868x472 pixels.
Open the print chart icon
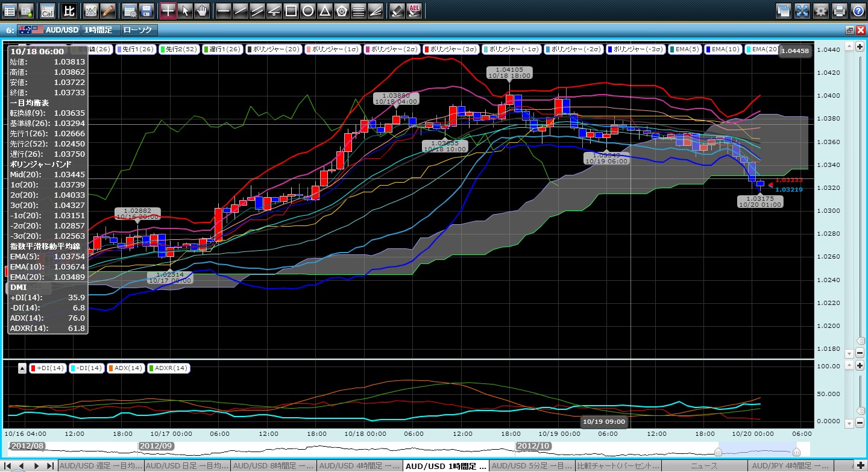839,10
